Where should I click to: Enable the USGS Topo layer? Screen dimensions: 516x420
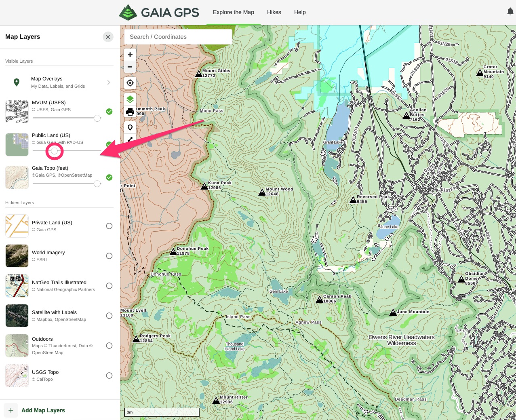[109, 376]
